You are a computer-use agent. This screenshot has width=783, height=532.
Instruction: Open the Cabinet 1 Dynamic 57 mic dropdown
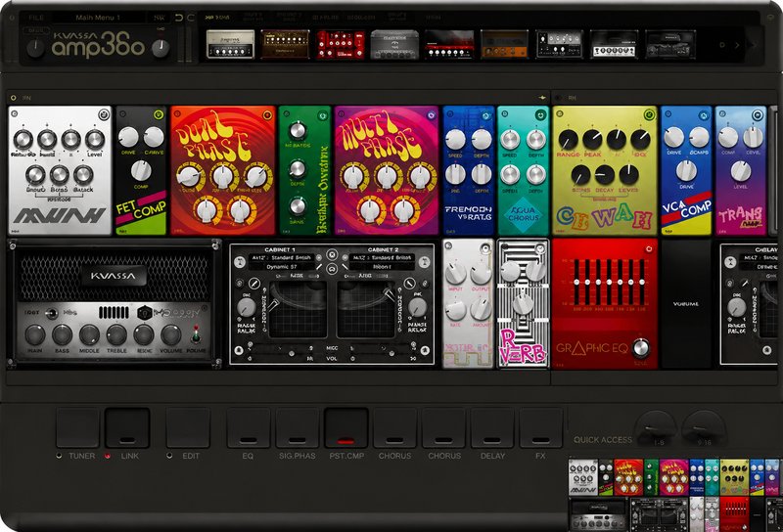tap(282, 267)
